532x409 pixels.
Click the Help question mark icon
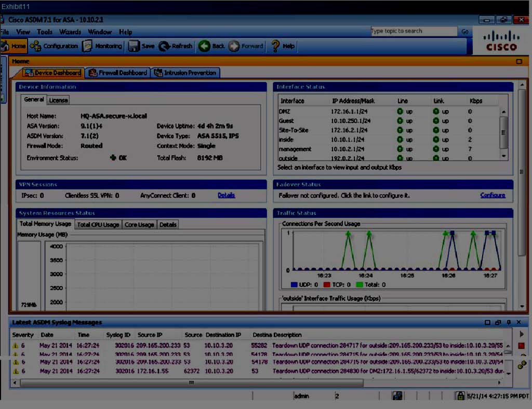click(275, 46)
